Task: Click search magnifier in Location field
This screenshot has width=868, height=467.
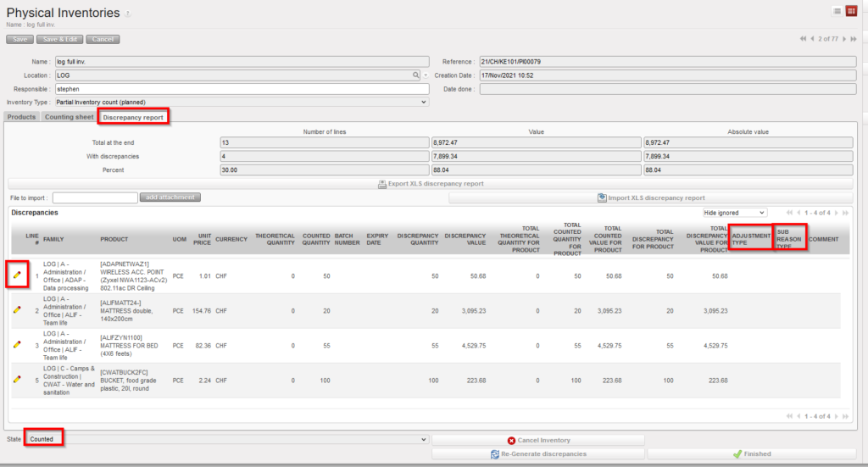Action: 416,75
